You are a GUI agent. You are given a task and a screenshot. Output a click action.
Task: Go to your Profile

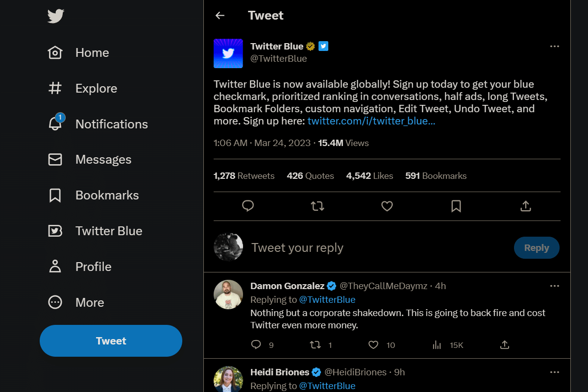(x=93, y=267)
